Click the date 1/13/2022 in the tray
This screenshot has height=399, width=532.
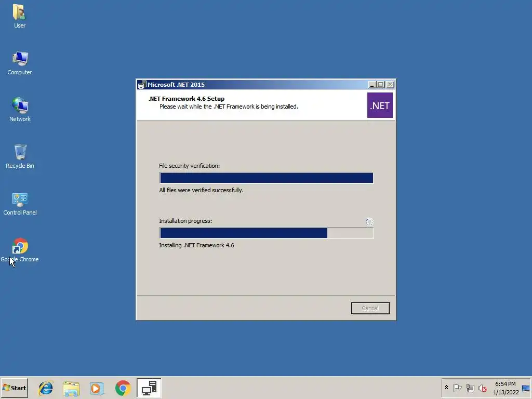tap(506, 392)
